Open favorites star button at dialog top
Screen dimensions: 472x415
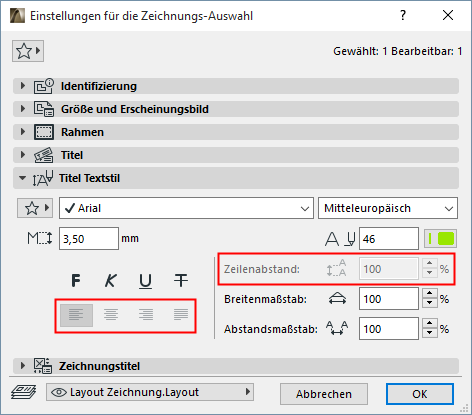pos(28,51)
